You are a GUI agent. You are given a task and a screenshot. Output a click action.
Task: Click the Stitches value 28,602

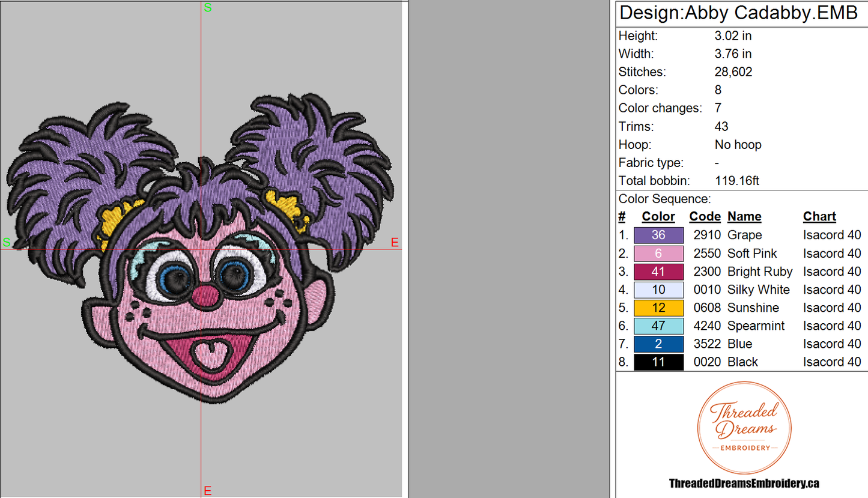tap(733, 72)
